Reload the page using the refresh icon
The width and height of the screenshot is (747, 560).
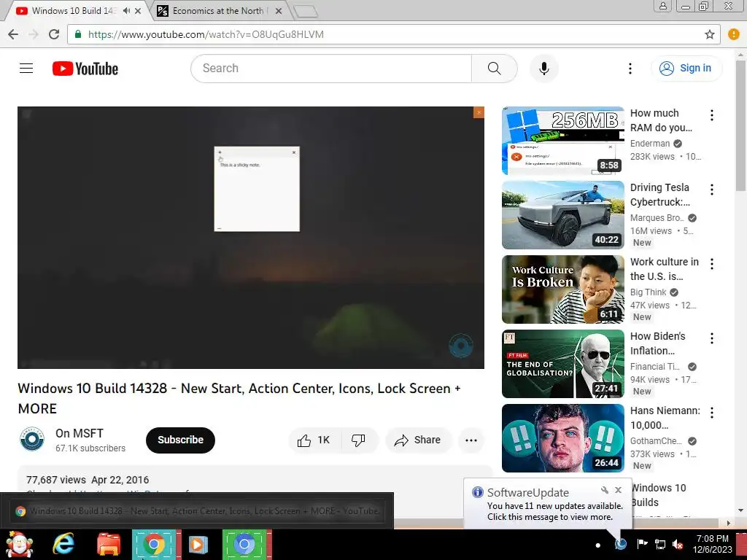tap(54, 34)
